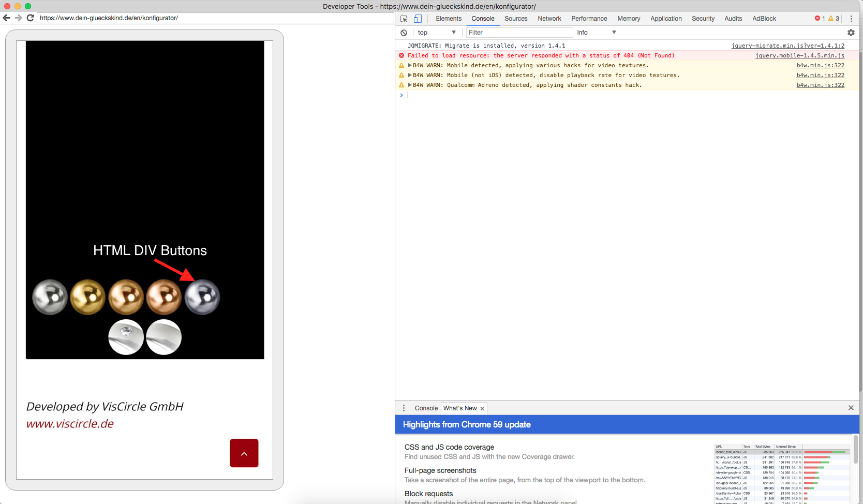The height and width of the screenshot is (504, 863).
Task: Switch to the Elements tab
Action: (448, 19)
